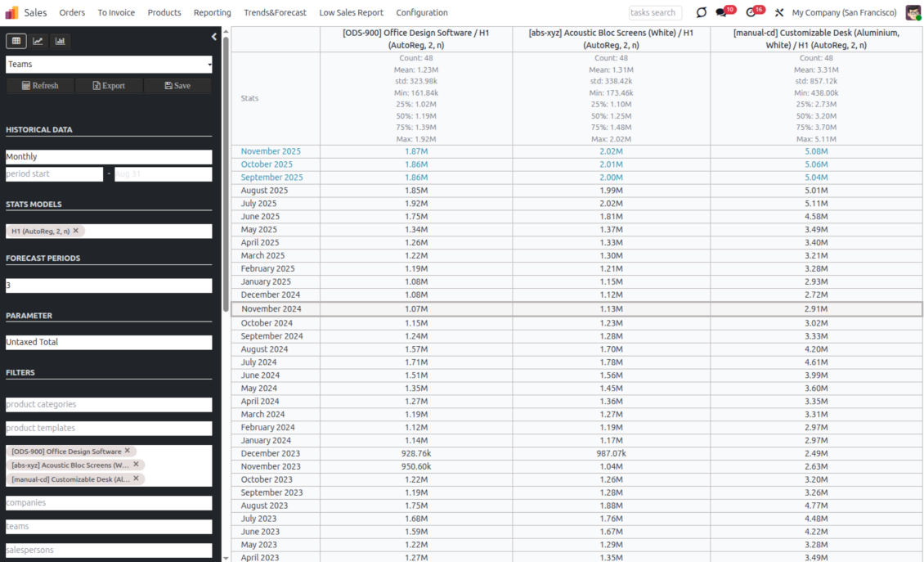Open the Monthly periodicity selector
924x562 pixels.
tap(109, 156)
